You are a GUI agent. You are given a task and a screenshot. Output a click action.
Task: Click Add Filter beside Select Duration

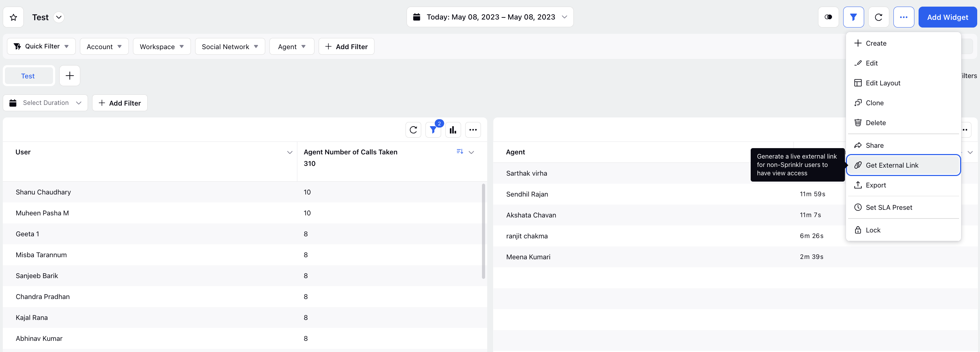(119, 103)
